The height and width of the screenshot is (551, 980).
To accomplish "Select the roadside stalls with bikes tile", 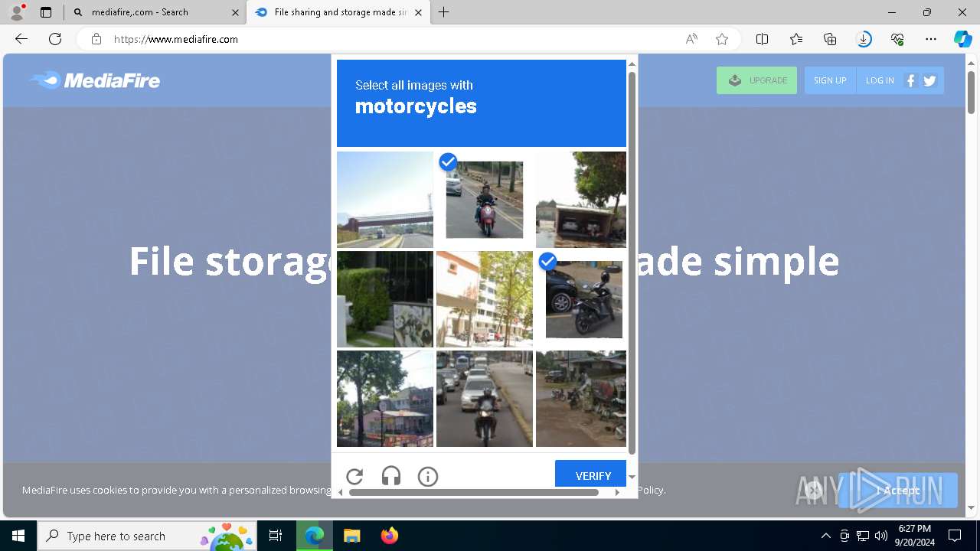I will pos(581,399).
